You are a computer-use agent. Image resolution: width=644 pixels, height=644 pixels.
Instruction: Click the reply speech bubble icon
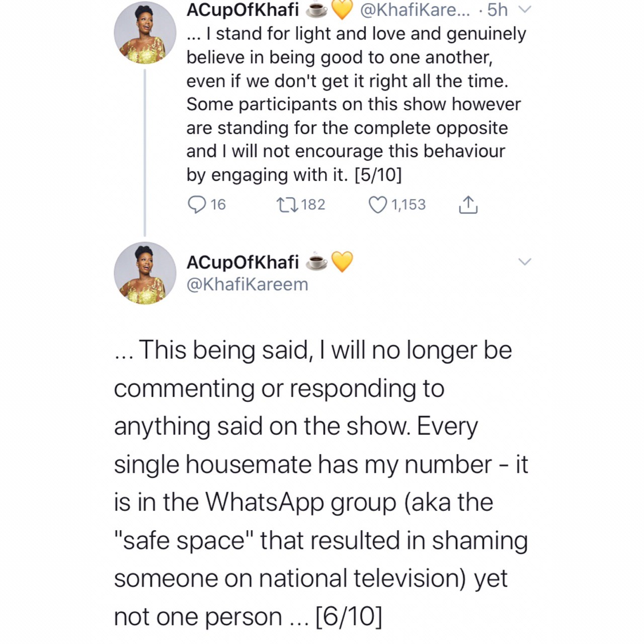(196, 205)
